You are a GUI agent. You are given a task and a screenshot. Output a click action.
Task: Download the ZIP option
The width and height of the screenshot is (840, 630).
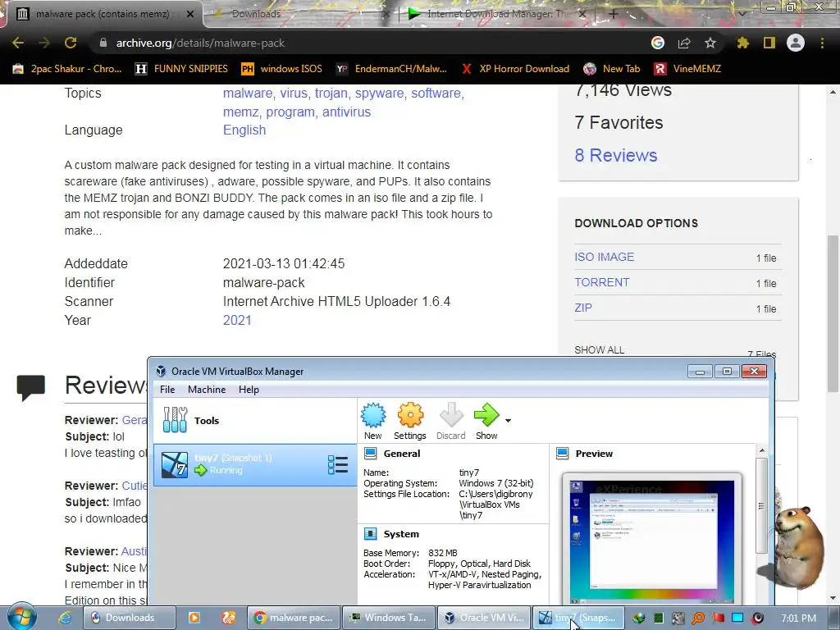coord(583,308)
